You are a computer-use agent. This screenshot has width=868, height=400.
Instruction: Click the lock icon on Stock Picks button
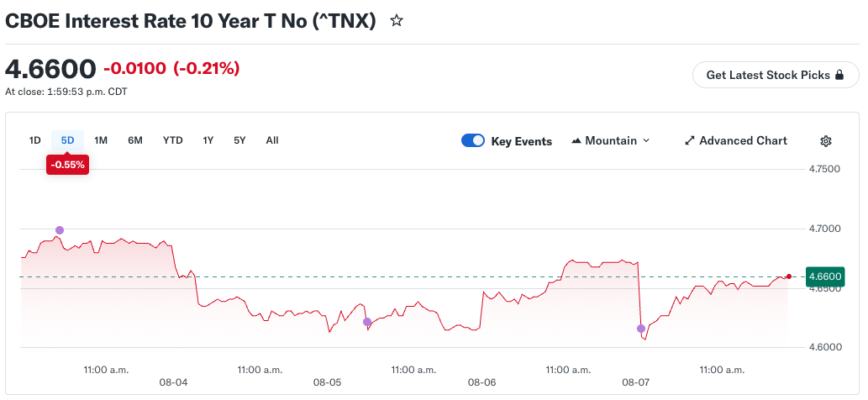click(839, 75)
